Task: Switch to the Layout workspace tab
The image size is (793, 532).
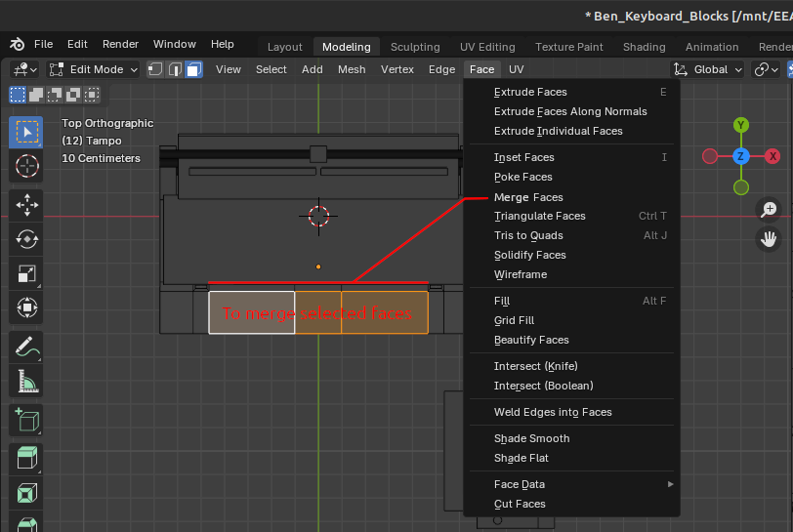Action: click(285, 47)
